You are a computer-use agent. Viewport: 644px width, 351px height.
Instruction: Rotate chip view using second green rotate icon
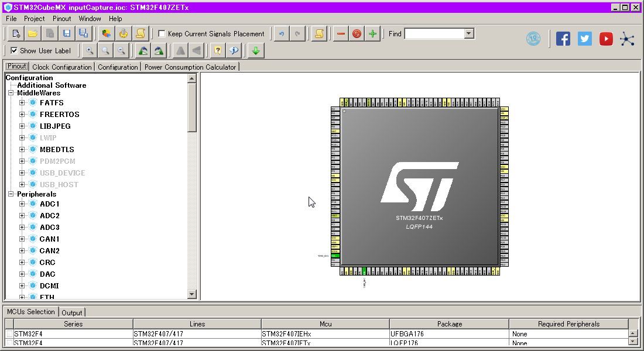coord(159,50)
